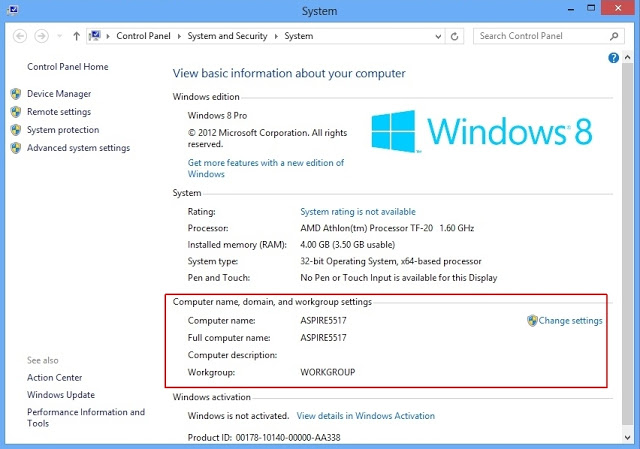Click the AMD Athlon processor value

coord(387,228)
